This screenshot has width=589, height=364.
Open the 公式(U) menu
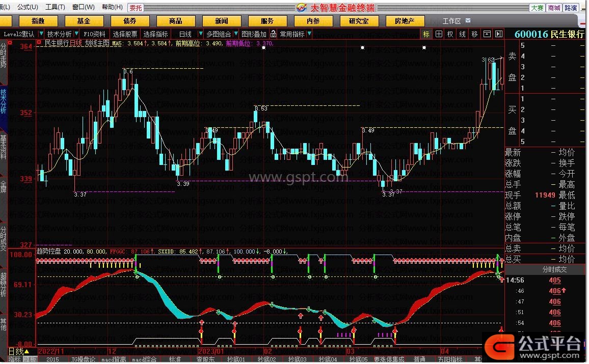tap(28, 7)
